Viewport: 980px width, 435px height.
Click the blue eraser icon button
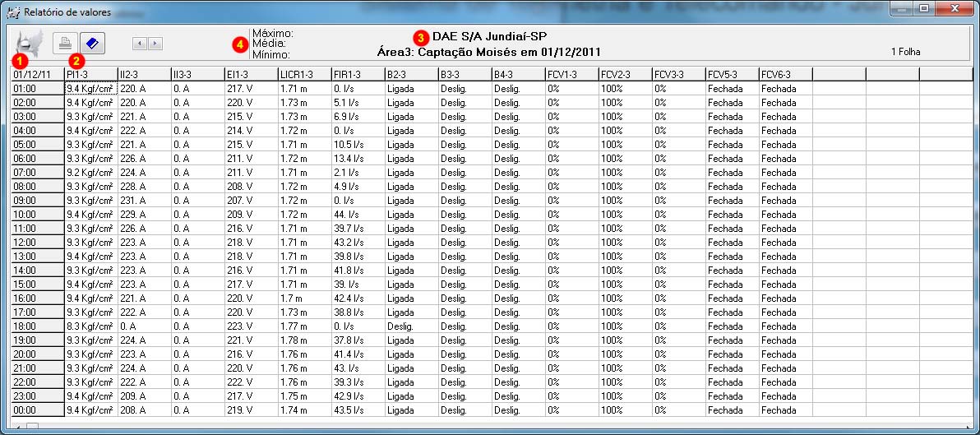point(92,42)
